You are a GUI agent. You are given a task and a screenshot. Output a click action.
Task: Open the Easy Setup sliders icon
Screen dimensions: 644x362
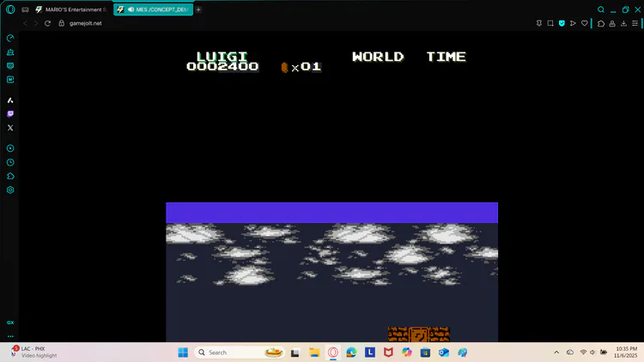point(635,23)
